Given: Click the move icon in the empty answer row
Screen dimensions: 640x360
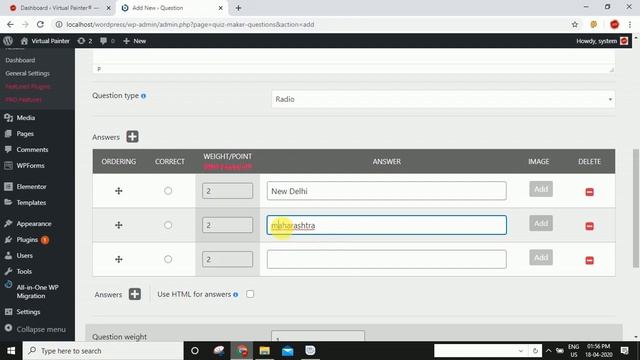Looking at the screenshot, I should pos(119,259).
